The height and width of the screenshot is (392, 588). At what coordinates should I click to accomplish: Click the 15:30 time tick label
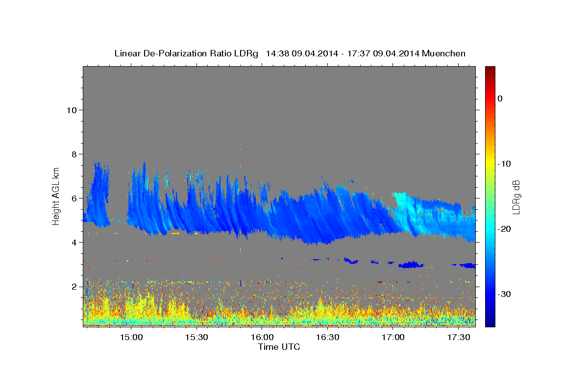coord(197,337)
